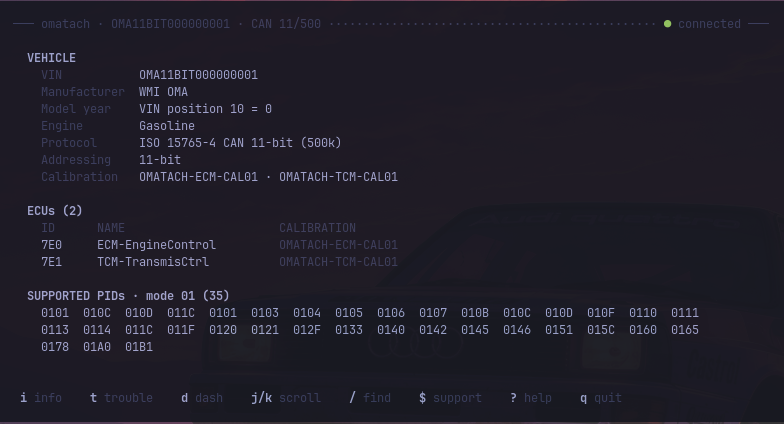Screen dimensions: 784x424
Task: Select PID 0105
Action: tap(349, 313)
